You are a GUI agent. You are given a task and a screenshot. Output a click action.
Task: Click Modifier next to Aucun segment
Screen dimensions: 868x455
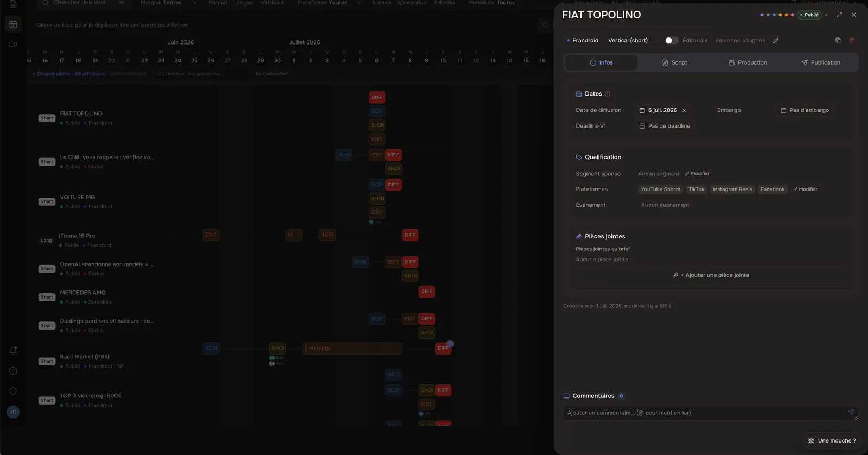(697, 174)
